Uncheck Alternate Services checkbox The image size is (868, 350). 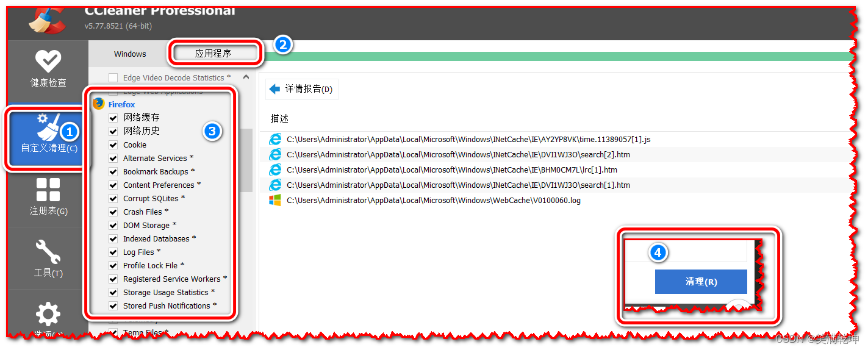click(113, 158)
